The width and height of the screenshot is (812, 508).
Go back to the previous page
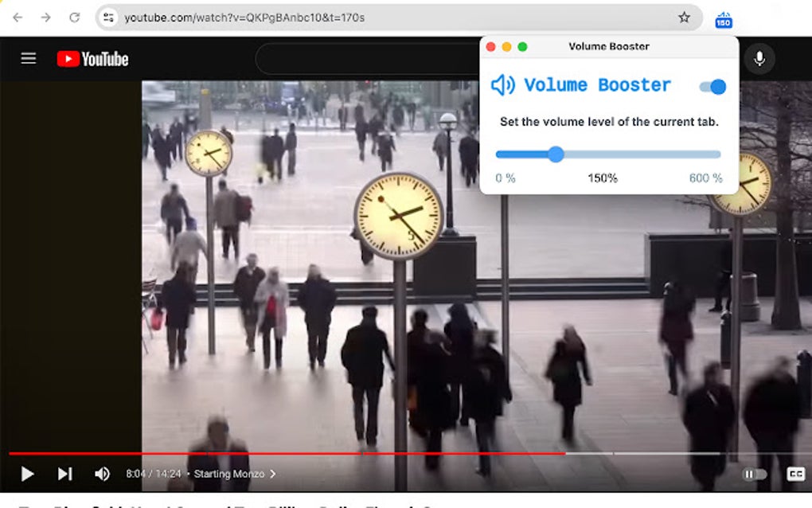point(18,18)
